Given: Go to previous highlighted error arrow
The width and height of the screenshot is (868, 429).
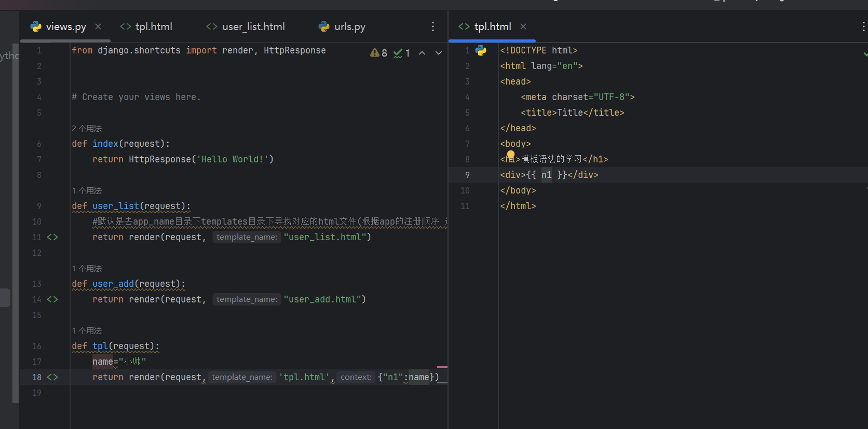Looking at the screenshot, I should tap(422, 53).
